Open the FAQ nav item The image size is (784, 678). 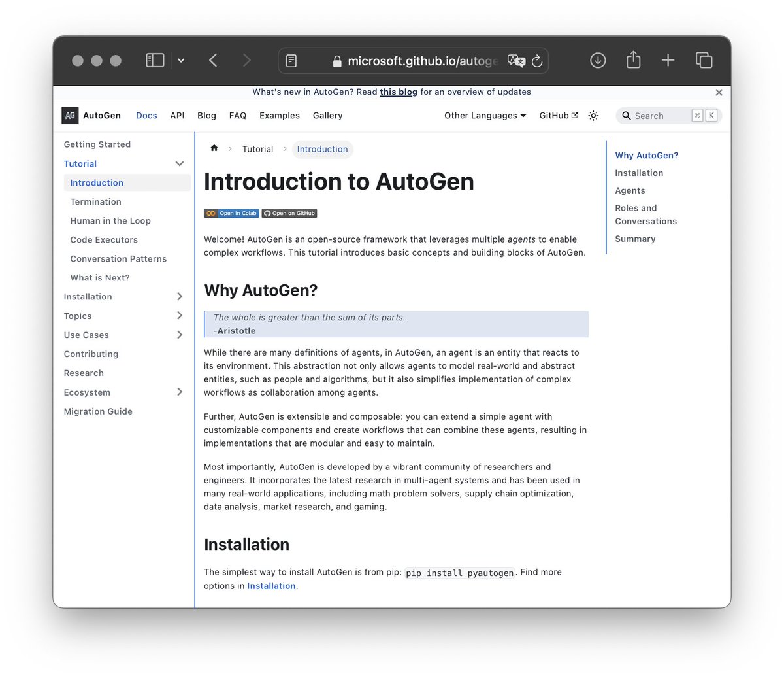[x=238, y=116]
